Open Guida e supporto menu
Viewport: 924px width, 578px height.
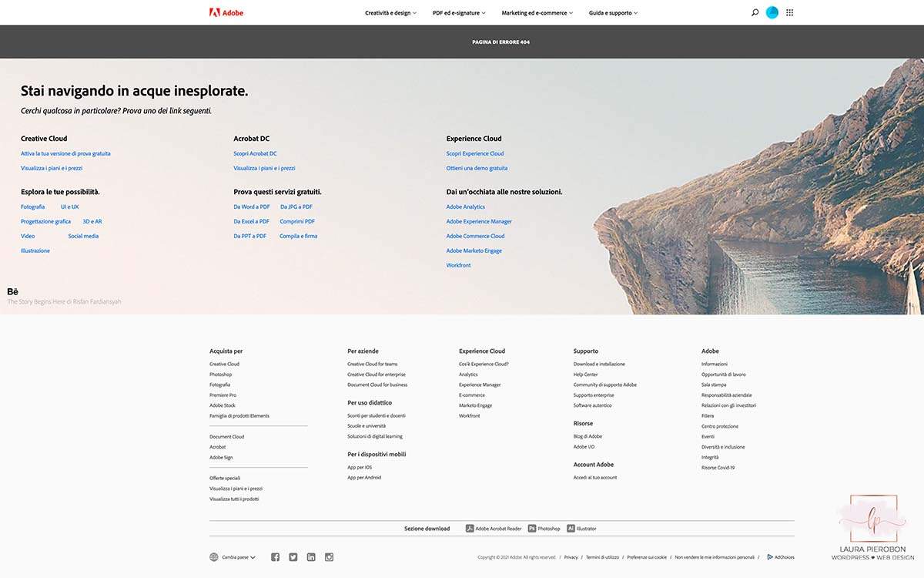point(613,13)
